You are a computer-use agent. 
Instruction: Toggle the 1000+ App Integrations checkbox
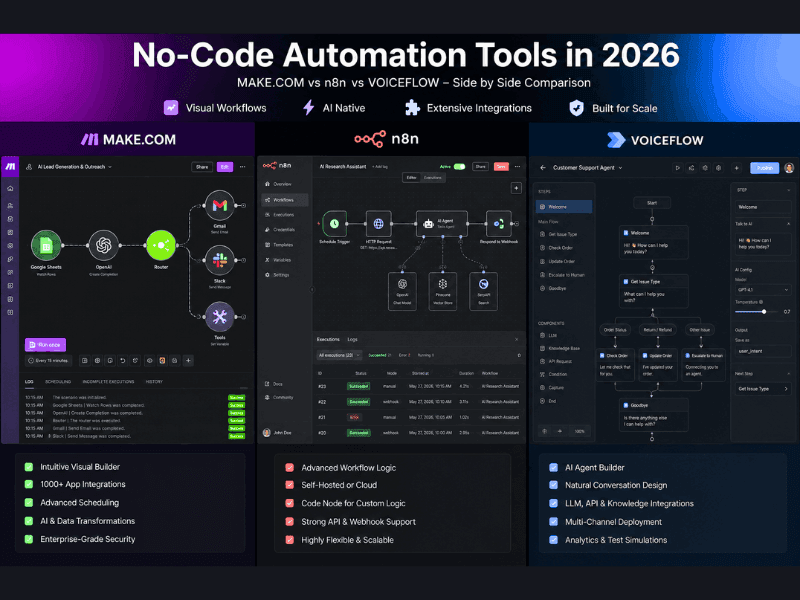29,484
